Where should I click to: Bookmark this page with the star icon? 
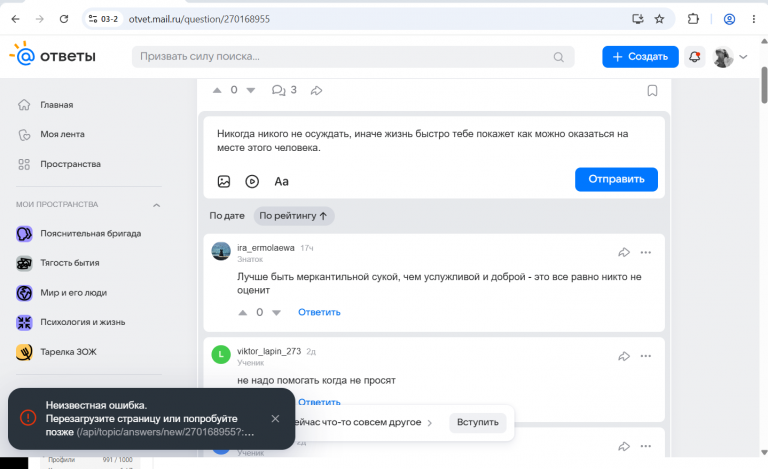(659, 19)
